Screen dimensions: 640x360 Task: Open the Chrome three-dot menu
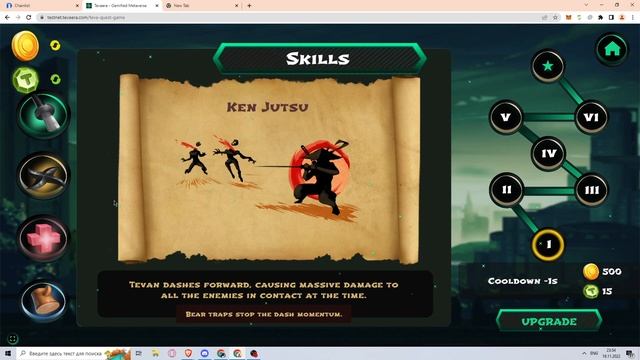[x=633, y=18]
